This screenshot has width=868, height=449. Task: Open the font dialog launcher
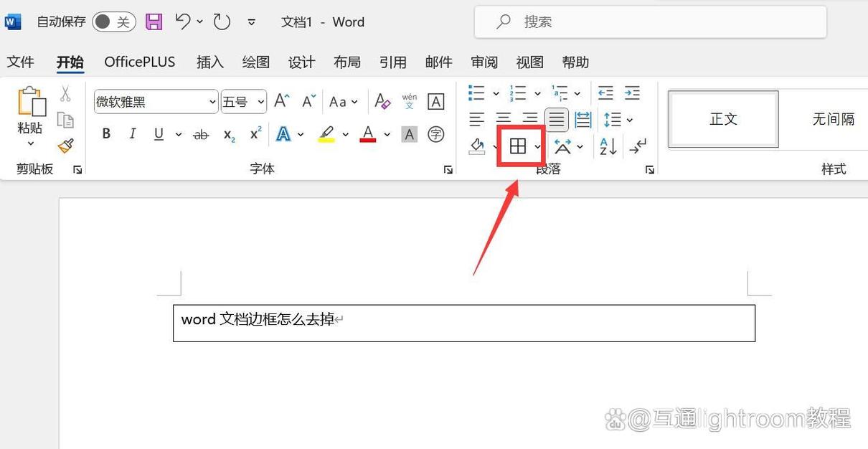tap(448, 170)
